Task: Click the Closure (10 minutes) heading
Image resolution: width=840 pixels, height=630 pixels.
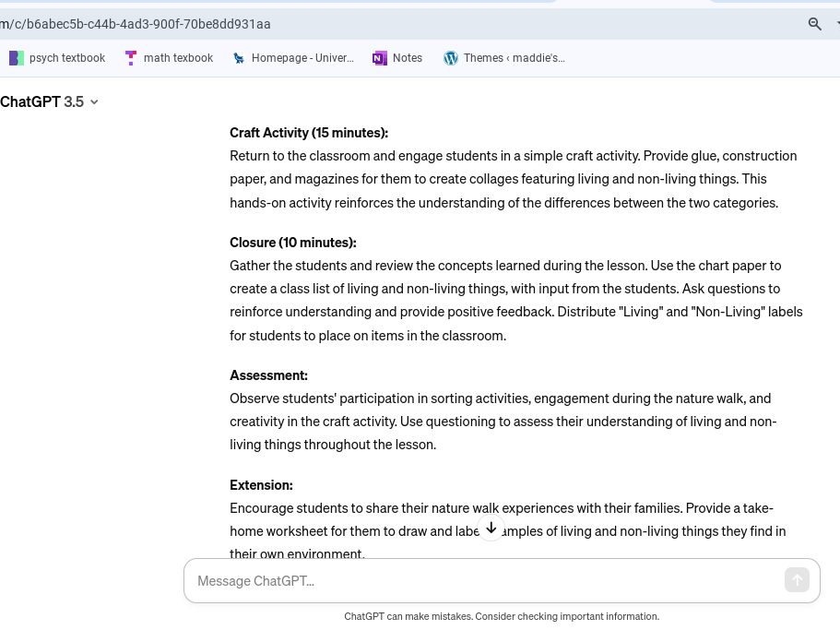Action: pyautogui.click(x=292, y=243)
